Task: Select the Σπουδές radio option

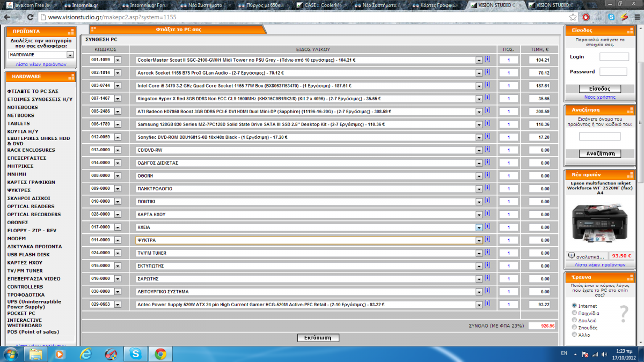Action: [x=575, y=327]
